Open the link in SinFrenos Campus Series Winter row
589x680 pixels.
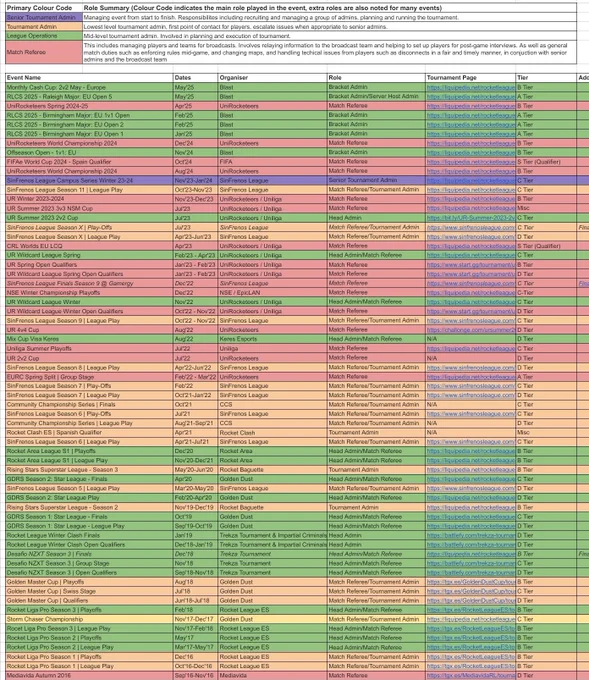(471, 180)
